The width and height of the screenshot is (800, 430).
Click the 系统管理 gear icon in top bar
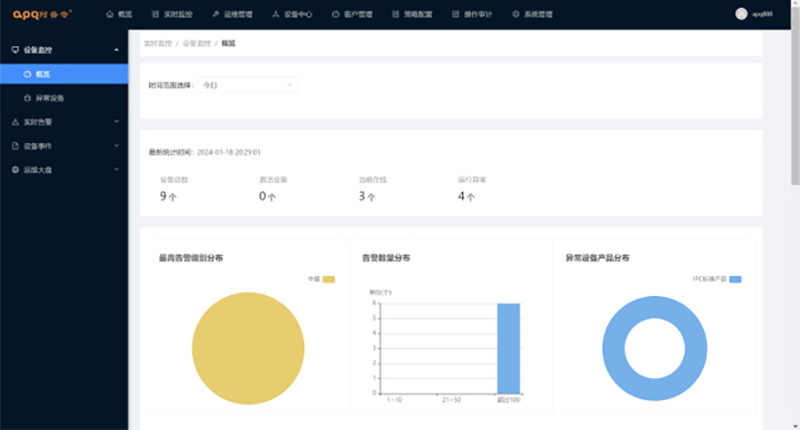click(x=515, y=14)
